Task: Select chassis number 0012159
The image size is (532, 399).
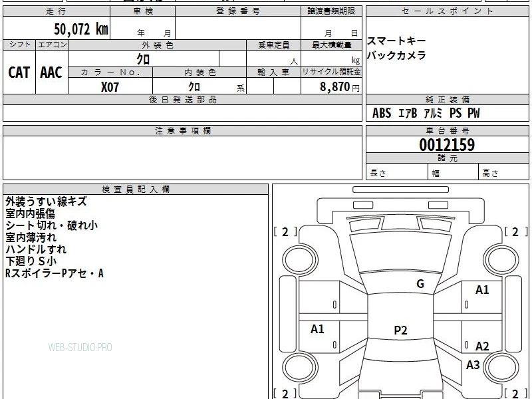Action: (447, 145)
